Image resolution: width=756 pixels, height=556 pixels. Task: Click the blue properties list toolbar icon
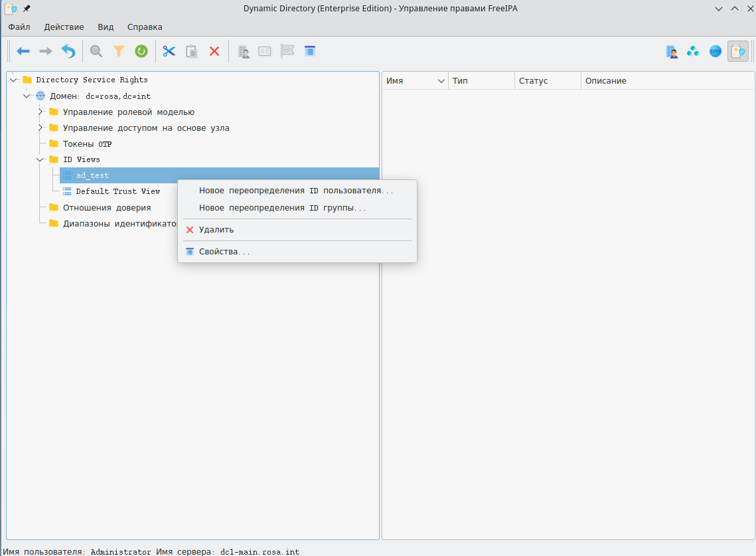[x=309, y=51]
